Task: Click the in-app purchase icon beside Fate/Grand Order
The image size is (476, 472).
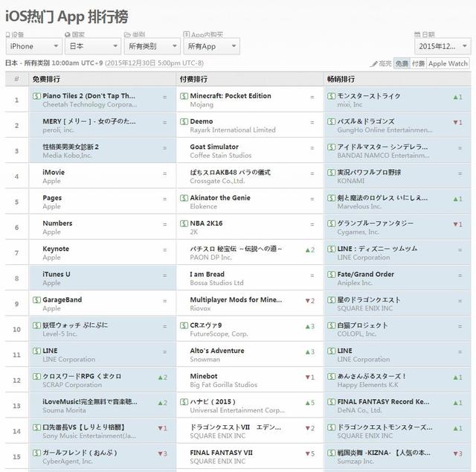Action: [331, 274]
